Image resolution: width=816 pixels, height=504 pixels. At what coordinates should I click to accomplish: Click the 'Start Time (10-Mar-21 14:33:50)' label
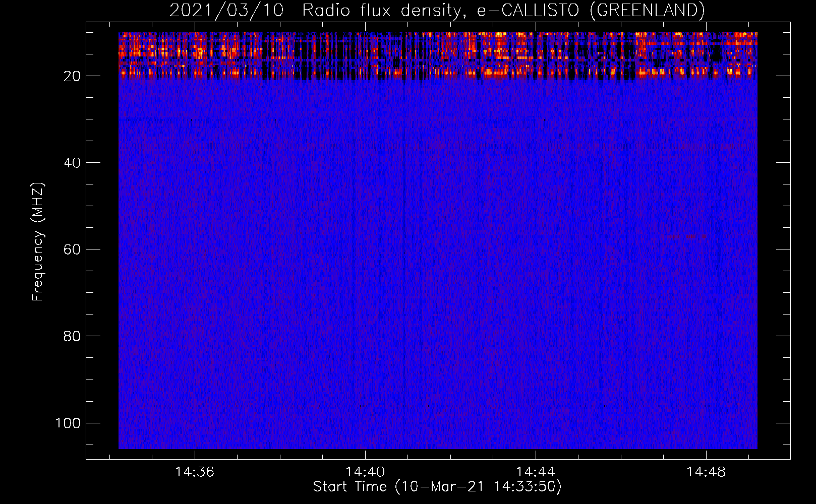pyautogui.click(x=437, y=487)
